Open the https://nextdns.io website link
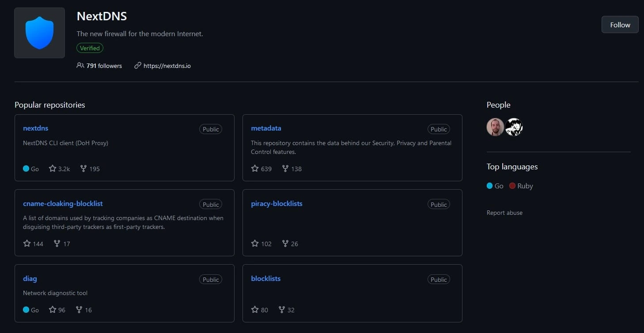Viewport: 644px width, 333px height. click(x=167, y=66)
